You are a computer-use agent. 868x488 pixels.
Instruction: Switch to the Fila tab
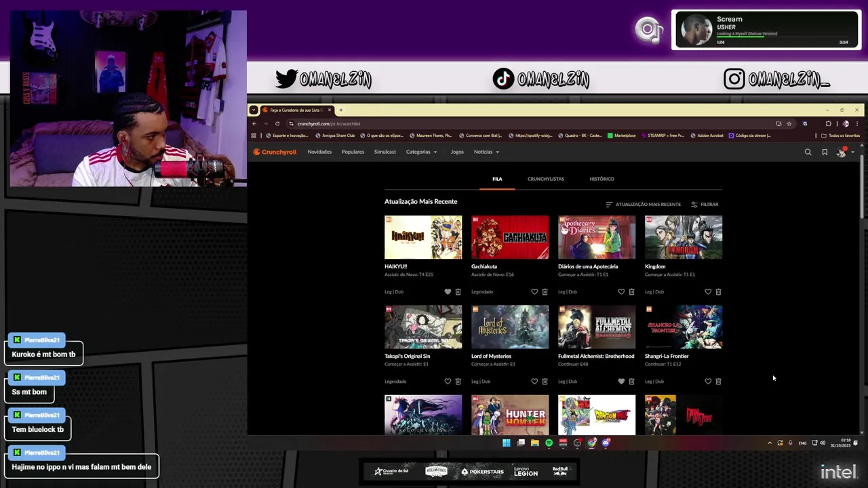tap(497, 179)
